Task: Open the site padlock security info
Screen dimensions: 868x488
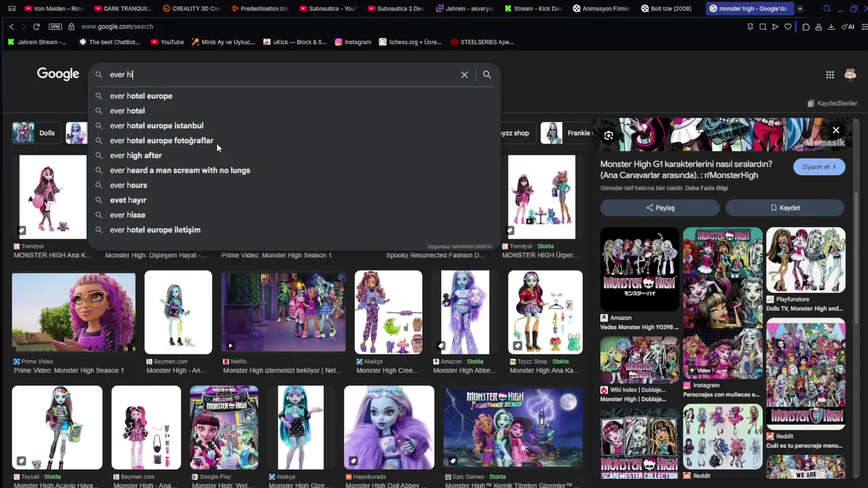Action: click(x=72, y=26)
